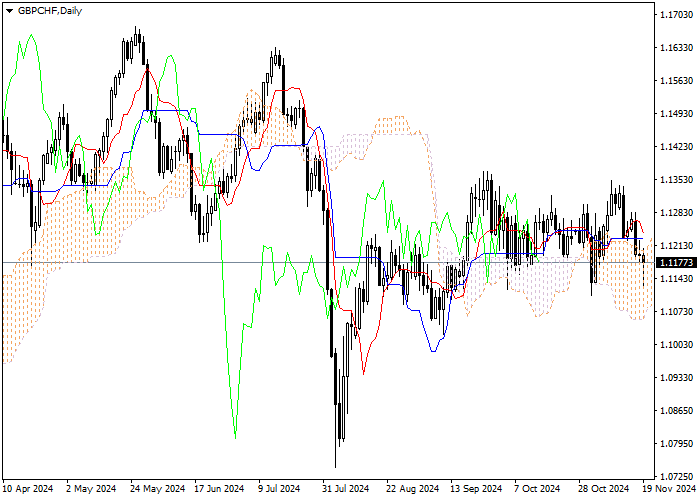Click the 7 Oct 2024 date label
The height and width of the screenshot is (500, 700).
click(537, 489)
